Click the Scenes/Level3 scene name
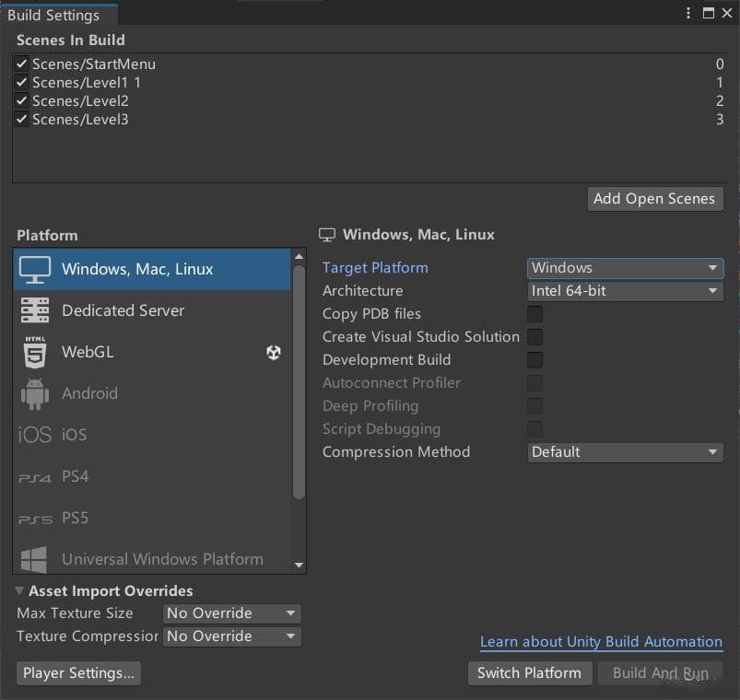The image size is (740, 700). point(80,120)
